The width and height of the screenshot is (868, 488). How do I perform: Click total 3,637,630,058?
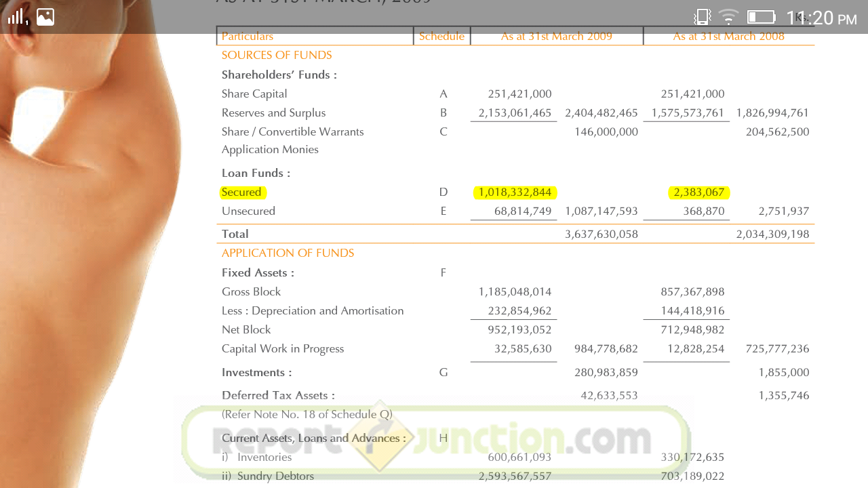click(601, 234)
